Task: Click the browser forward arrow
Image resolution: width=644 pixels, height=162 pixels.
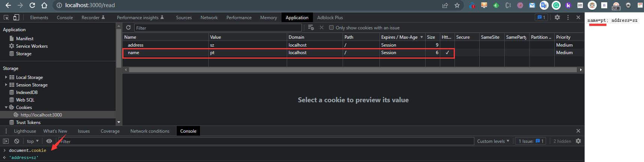Action: click(x=20, y=5)
